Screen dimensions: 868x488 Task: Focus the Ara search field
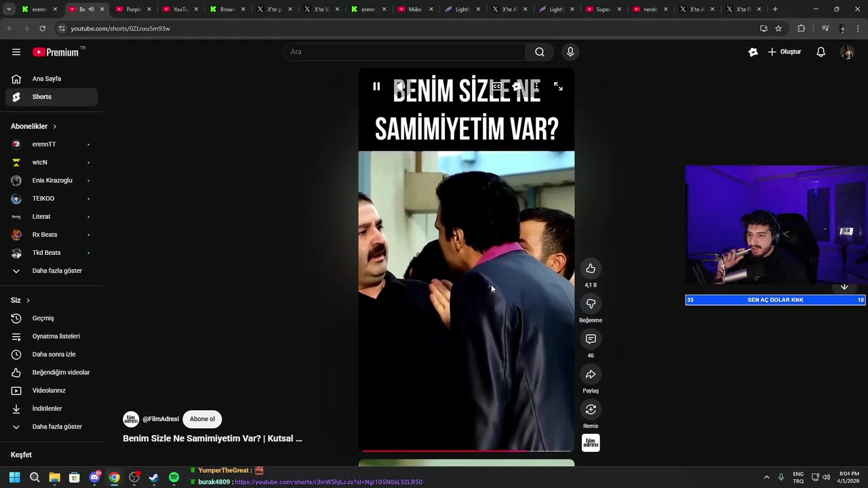pyautogui.click(x=404, y=52)
